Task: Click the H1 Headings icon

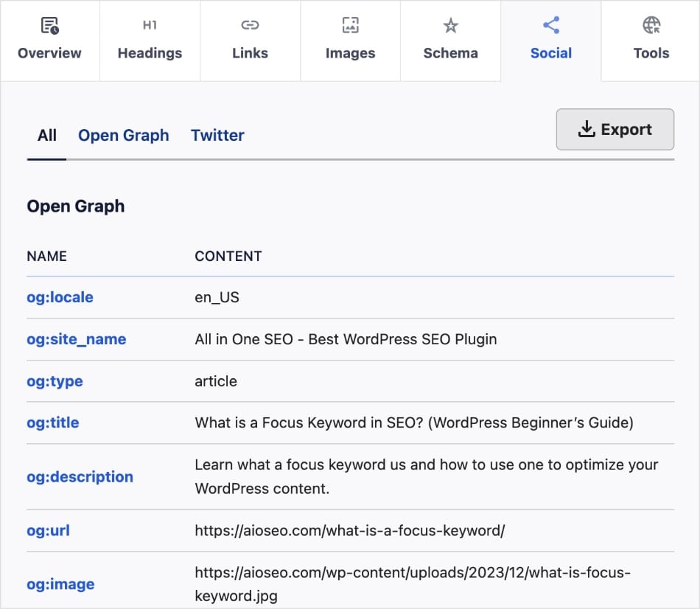Action: pos(150,26)
